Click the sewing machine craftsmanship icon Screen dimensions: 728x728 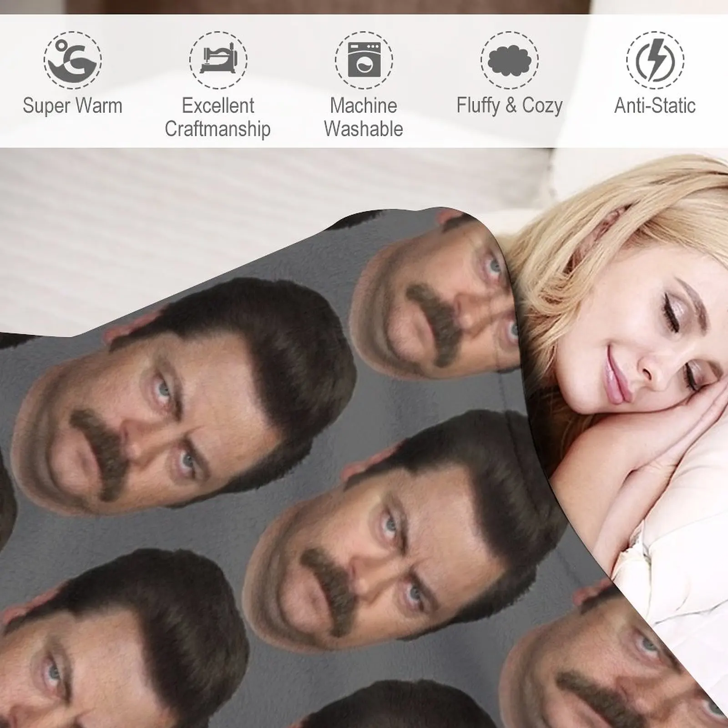218,60
